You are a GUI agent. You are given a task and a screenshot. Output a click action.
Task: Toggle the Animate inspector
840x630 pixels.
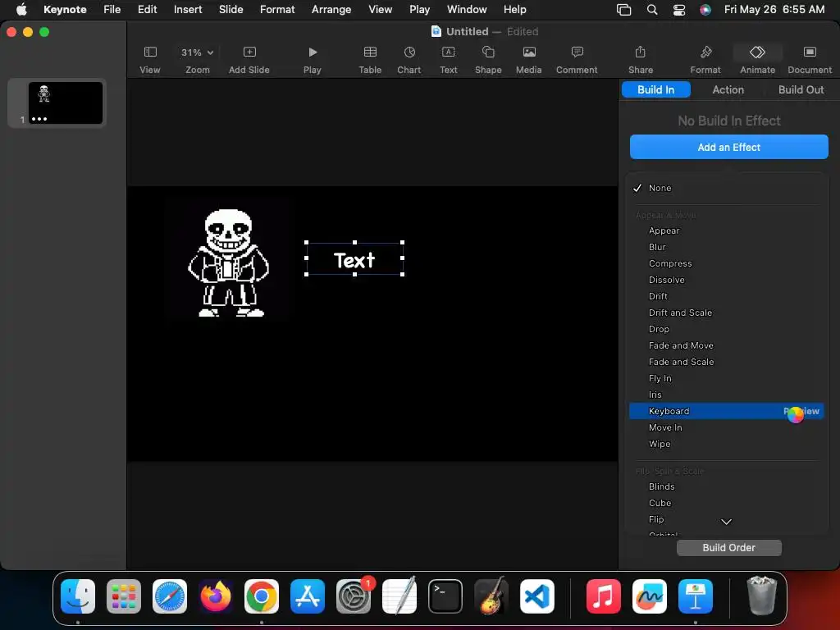point(757,59)
